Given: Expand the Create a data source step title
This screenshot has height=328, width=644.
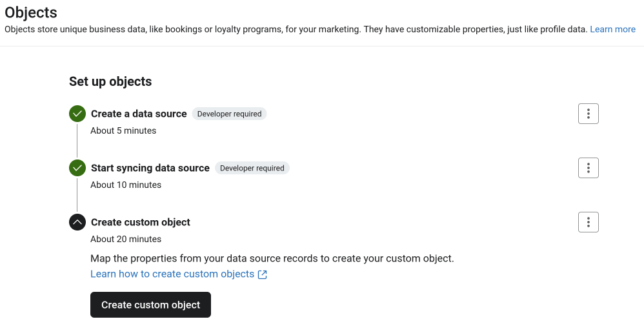Looking at the screenshot, I should 139,114.
